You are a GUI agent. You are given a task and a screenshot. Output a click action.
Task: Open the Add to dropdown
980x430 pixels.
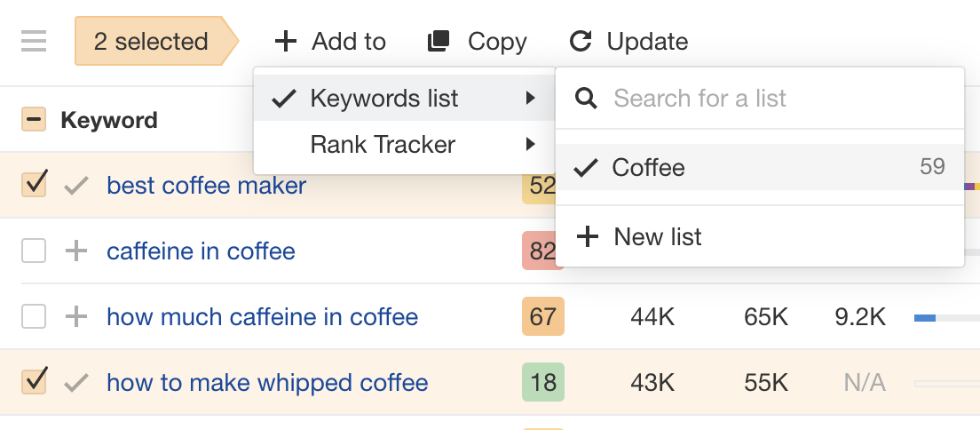pos(330,41)
